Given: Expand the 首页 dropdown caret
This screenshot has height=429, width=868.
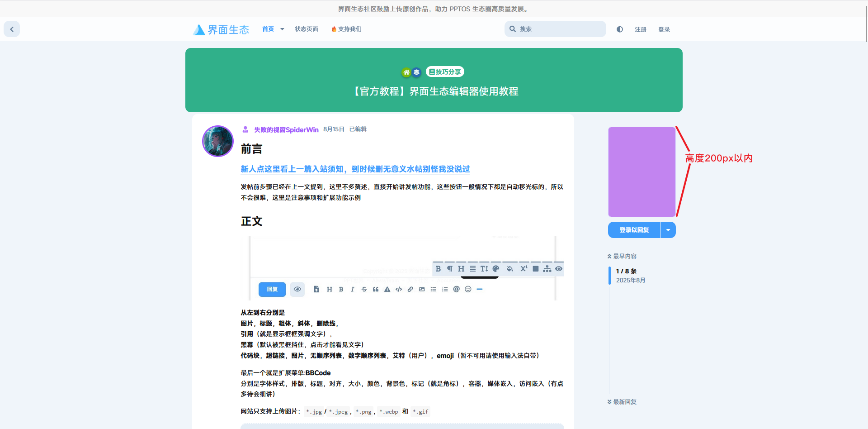Looking at the screenshot, I should click(x=282, y=29).
